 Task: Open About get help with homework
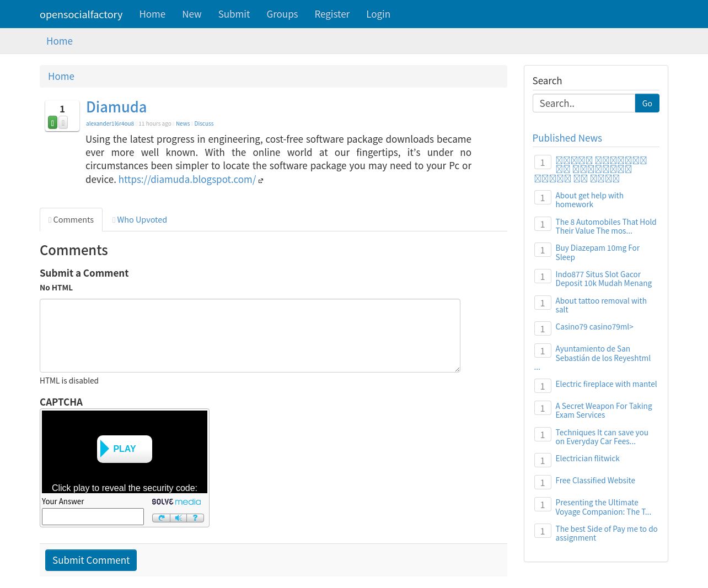(589, 200)
